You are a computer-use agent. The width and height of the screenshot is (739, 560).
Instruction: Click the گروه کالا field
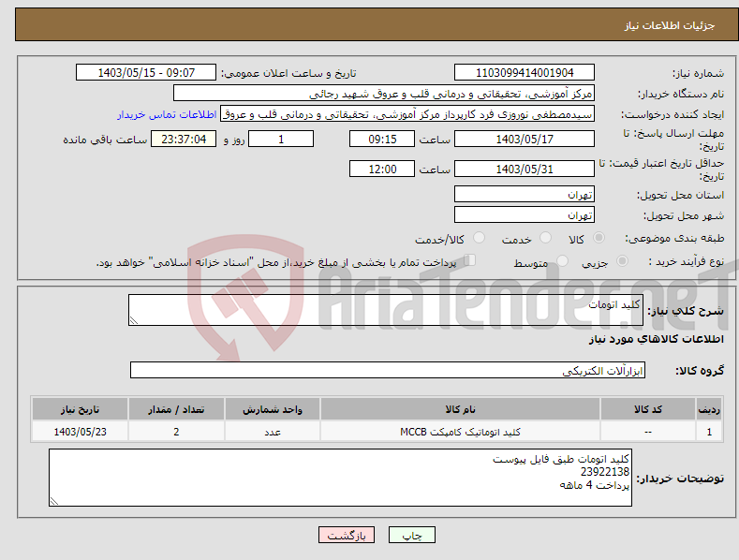coord(388,371)
